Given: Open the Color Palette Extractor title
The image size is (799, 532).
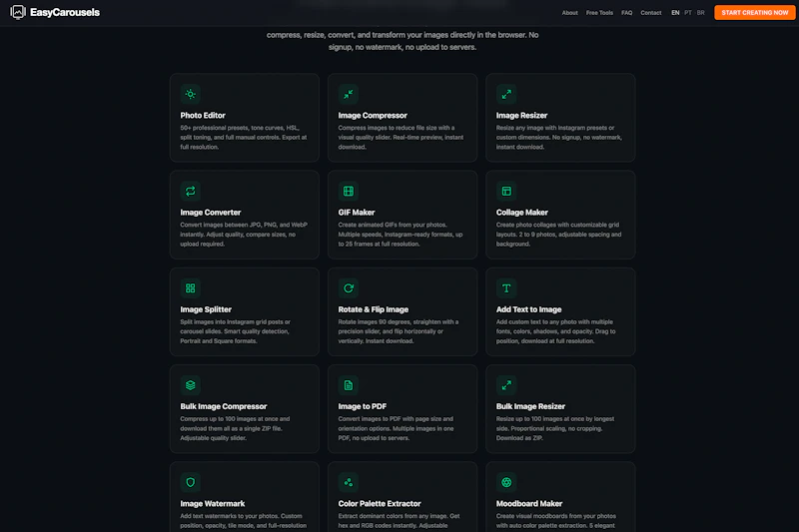Looking at the screenshot, I should coord(380,503).
